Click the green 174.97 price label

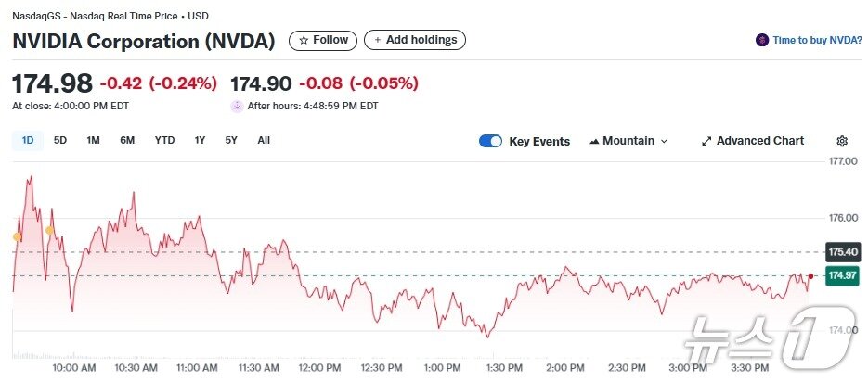(842, 275)
